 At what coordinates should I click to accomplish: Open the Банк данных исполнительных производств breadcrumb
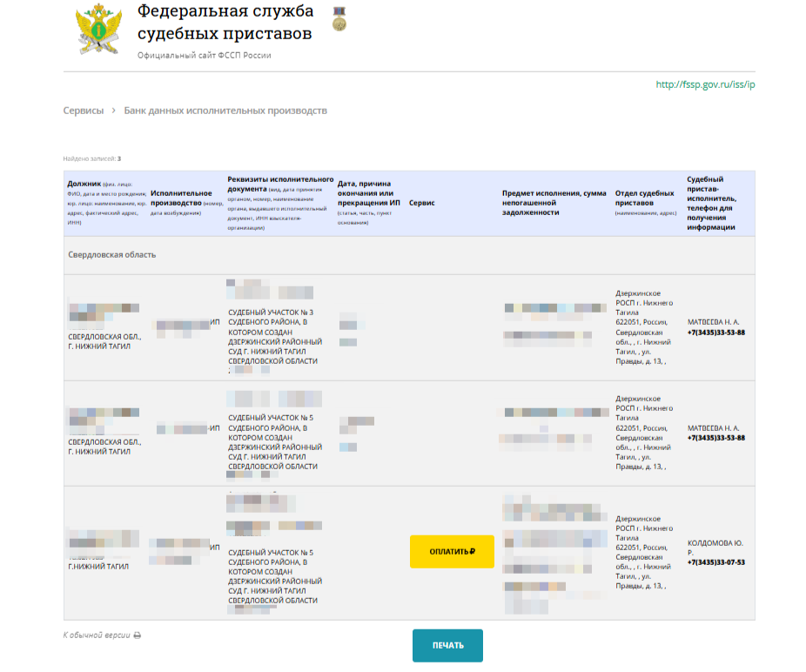(225, 111)
